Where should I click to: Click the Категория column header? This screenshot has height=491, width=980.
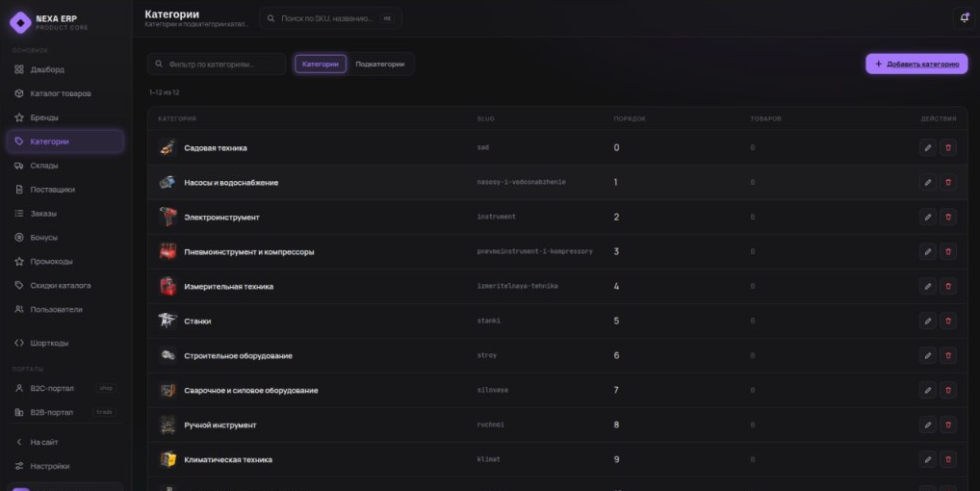pos(177,118)
